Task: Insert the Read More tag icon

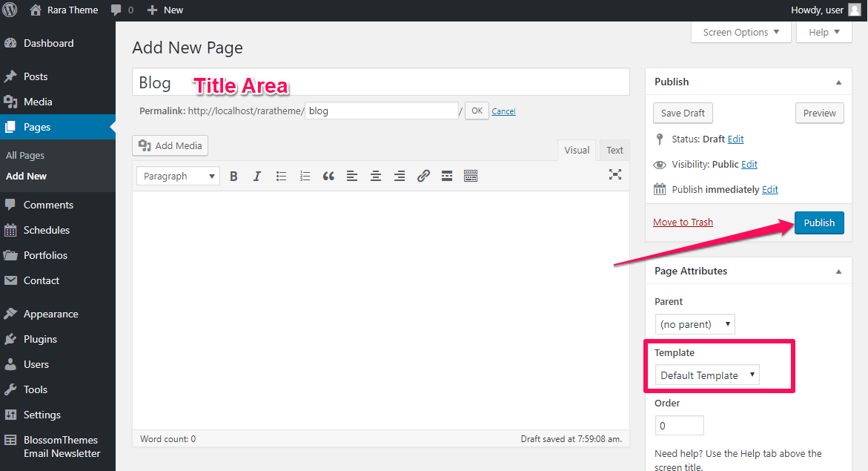Action: point(447,177)
